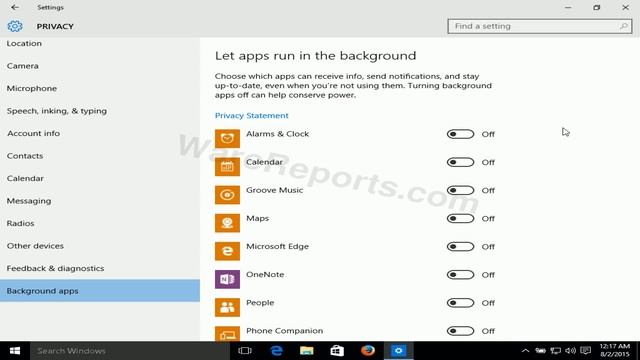Image resolution: width=640 pixels, height=360 pixels.
Task: Launch Microsoft Edge from the taskbar
Action: (x=276, y=351)
